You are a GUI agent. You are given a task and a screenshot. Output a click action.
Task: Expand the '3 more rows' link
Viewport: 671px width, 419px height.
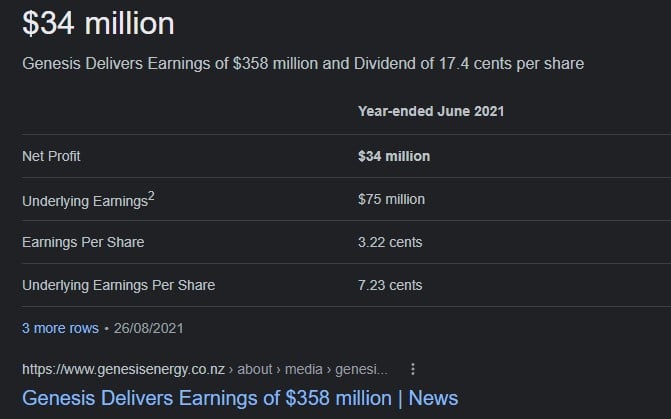point(60,328)
